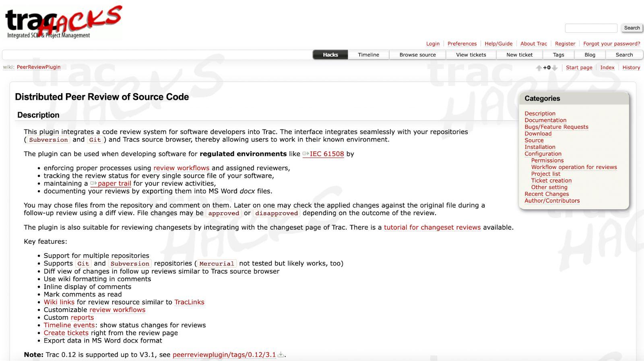Viewport: 644px width, 361px height.
Task: Downvote the page with the down arrow
Action: click(555, 68)
